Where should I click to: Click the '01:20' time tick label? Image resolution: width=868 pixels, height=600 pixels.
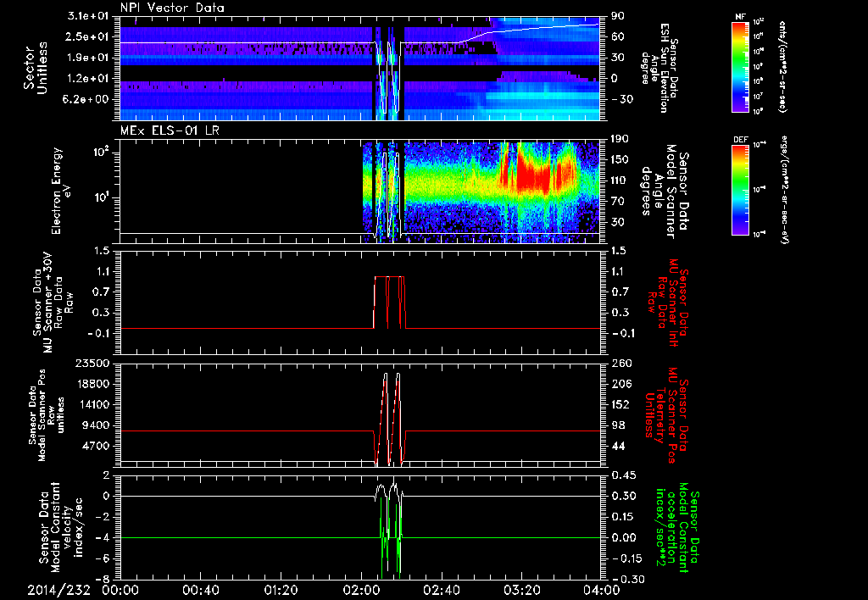coord(281,591)
